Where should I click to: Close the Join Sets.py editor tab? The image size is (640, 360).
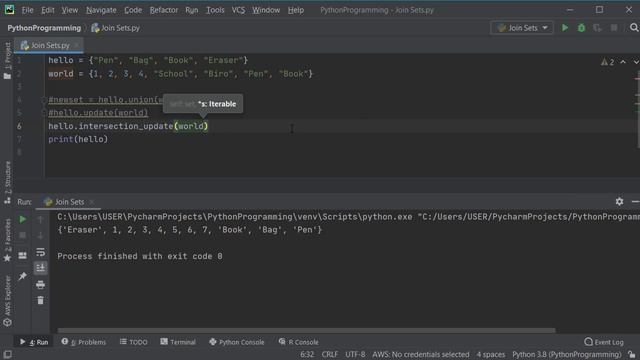coord(77,45)
